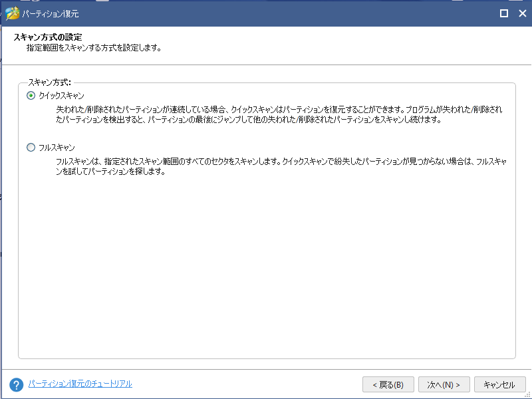
Task: Click the フルスキャン option label
Action: click(x=57, y=148)
